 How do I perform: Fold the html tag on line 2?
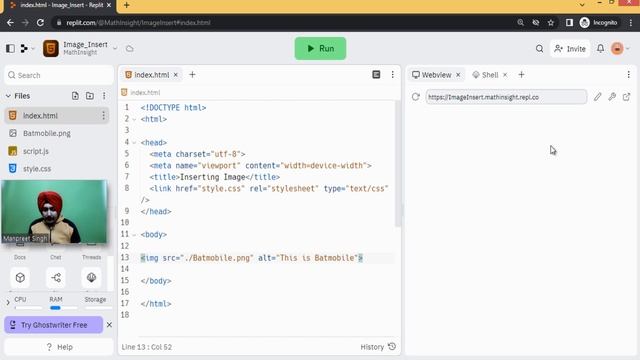(134, 119)
